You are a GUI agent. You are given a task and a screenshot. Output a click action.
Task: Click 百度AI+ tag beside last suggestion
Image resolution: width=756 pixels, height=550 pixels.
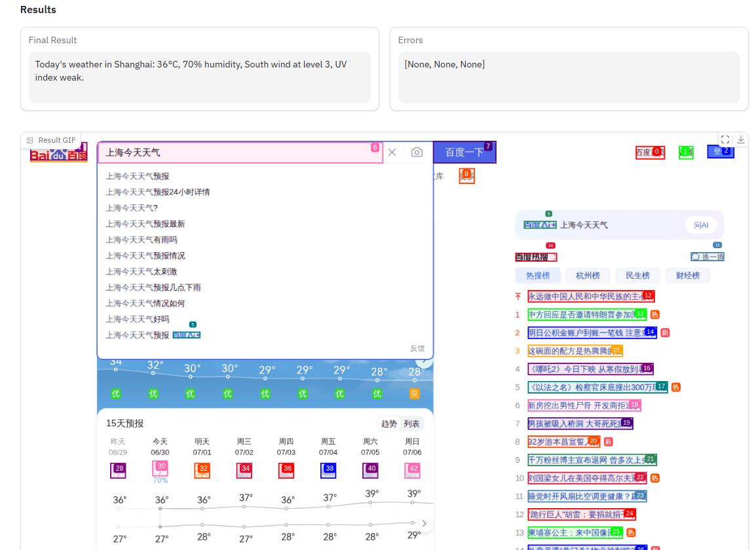[187, 335]
